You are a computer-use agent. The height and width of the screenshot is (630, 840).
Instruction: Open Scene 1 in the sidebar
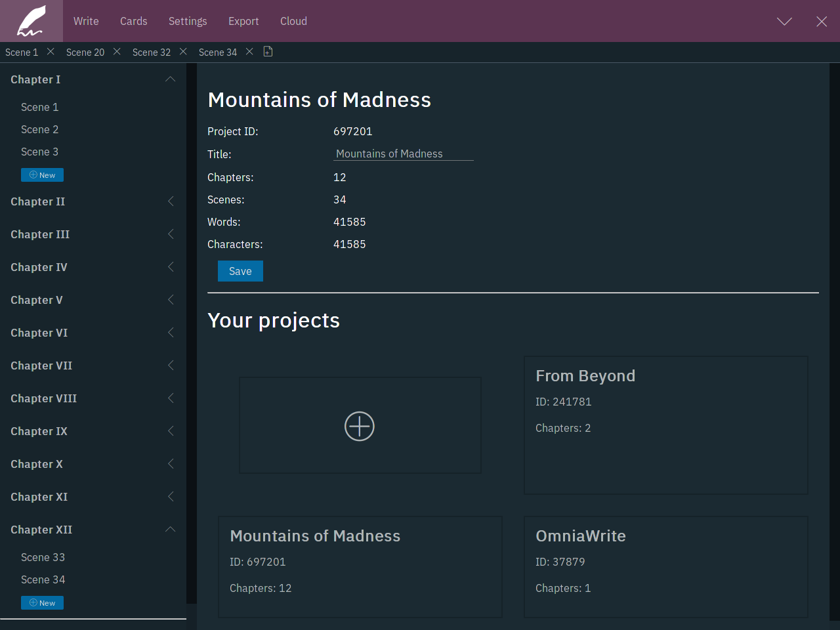click(40, 107)
